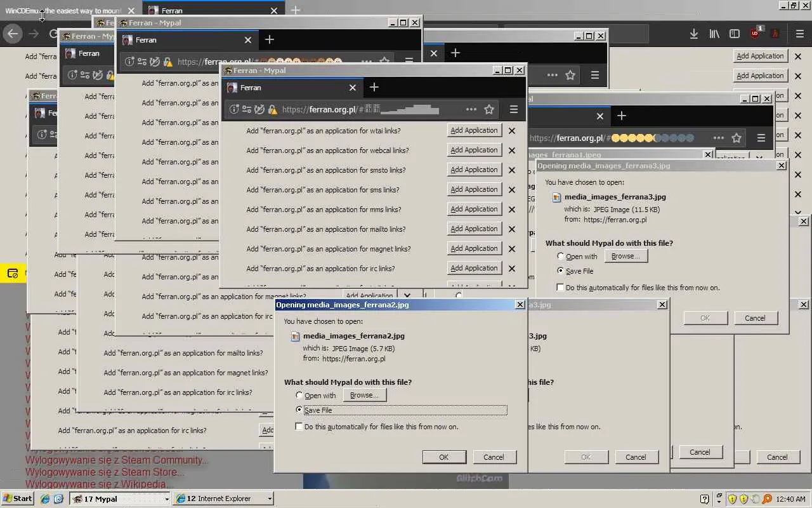Click the red extension icon beside uBlock
Screen dimensions: 812x508
click(x=775, y=34)
